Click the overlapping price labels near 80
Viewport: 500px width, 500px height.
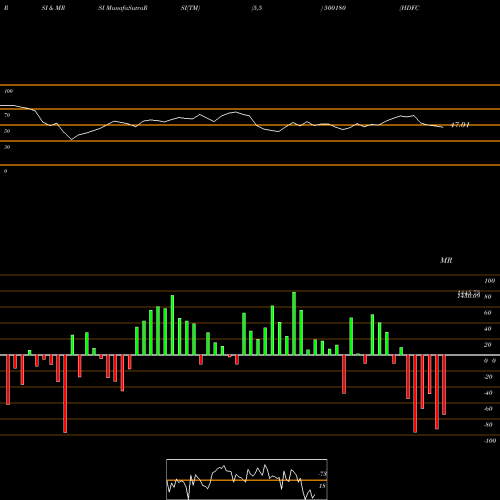click(x=469, y=294)
